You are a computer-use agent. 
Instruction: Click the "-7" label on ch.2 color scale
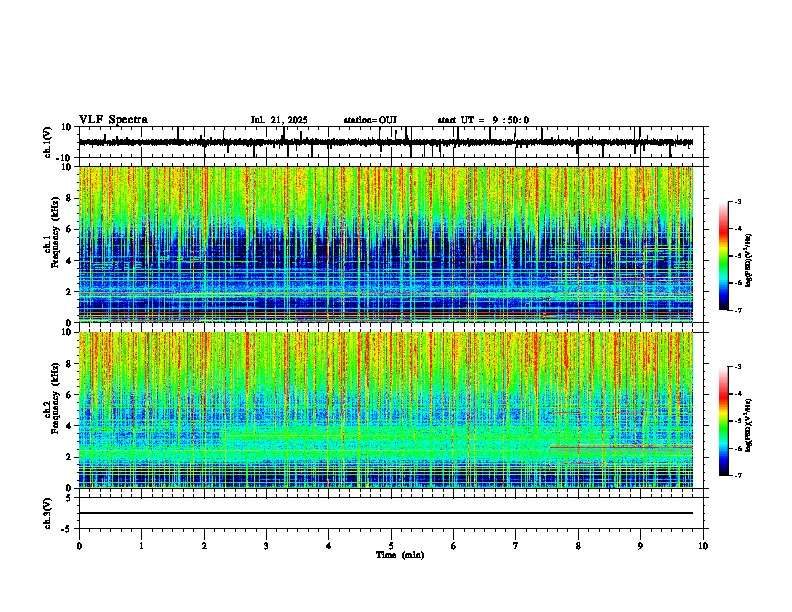[738, 475]
